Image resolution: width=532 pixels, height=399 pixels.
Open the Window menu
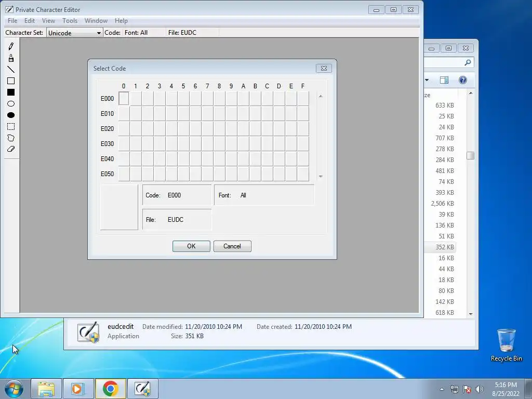[96, 21]
